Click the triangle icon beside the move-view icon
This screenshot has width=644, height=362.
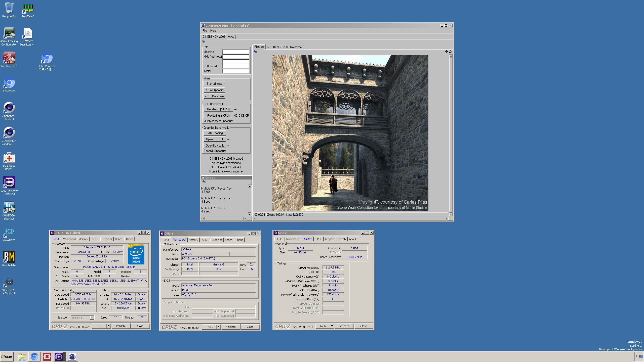pyautogui.click(x=451, y=52)
